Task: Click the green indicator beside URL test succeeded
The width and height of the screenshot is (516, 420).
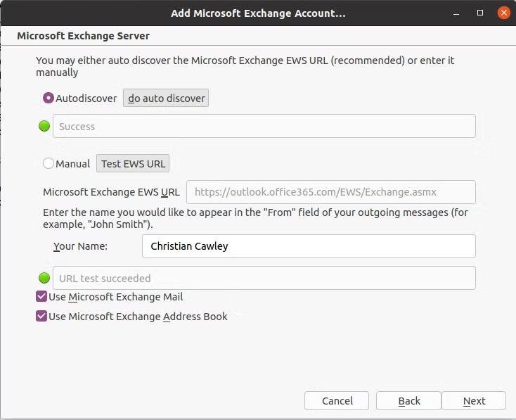Action: (44, 278)
